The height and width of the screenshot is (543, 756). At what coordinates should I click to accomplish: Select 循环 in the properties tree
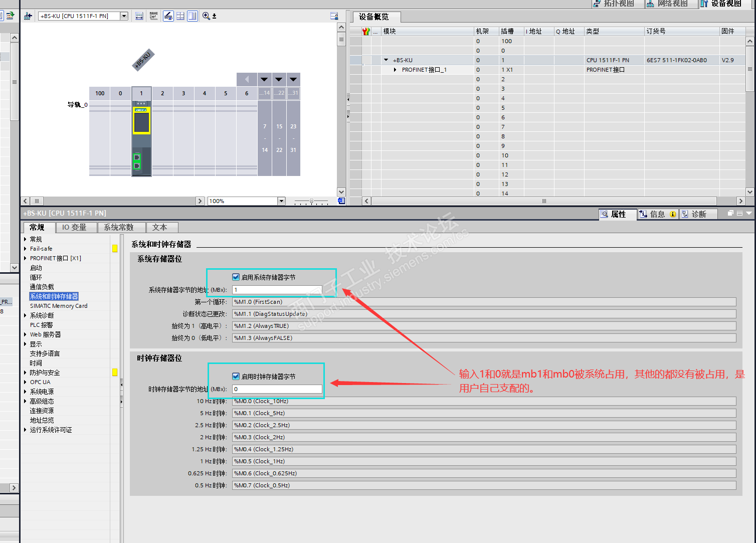(x=36, y=277)
